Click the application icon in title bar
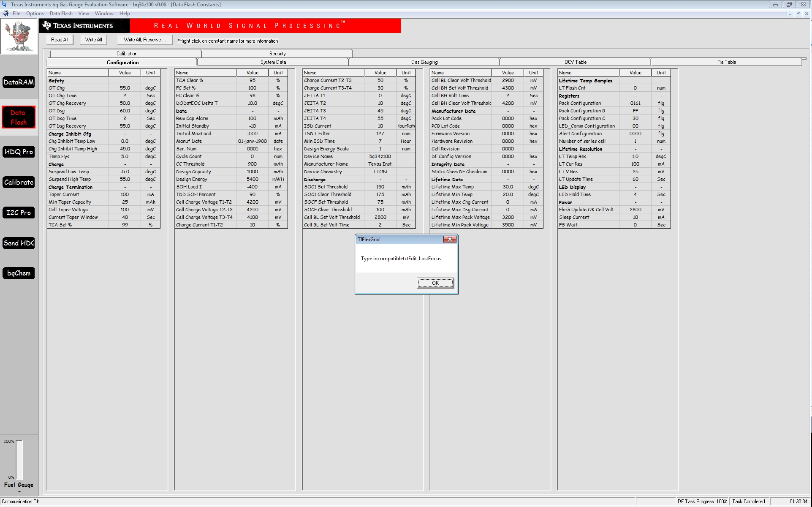 coord(4,4)
